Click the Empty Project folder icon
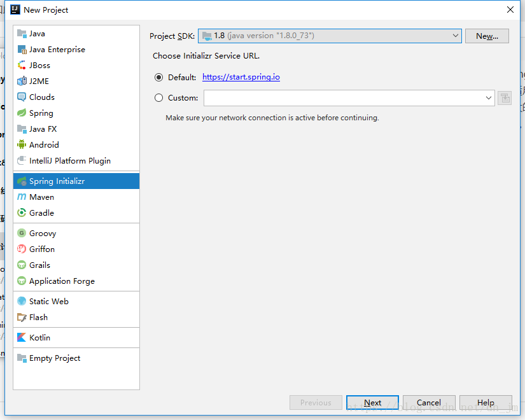The image size is (525, 420). point(22,358)
